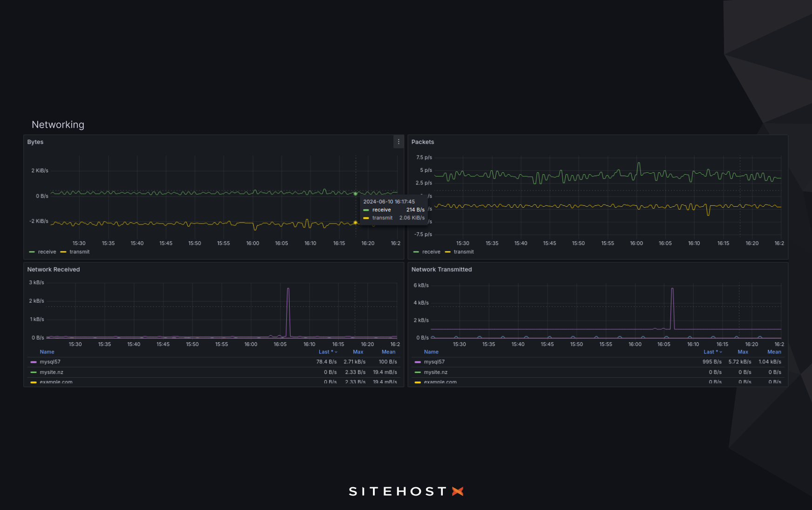Screen dimensions: 812x510
Task: Hide the receive series in Packets legend
Action: tap(431, 252)
